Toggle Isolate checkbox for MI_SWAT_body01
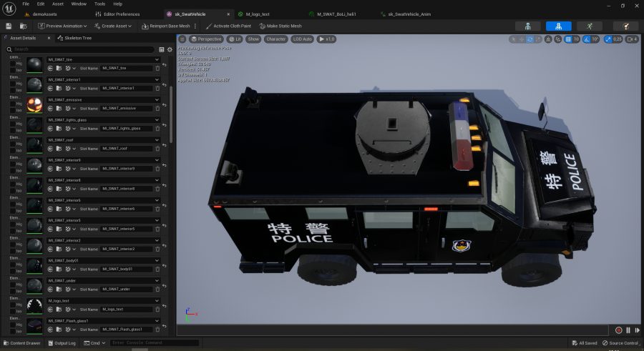This screenshot has height=351, width=644. (x=12, y=272)
